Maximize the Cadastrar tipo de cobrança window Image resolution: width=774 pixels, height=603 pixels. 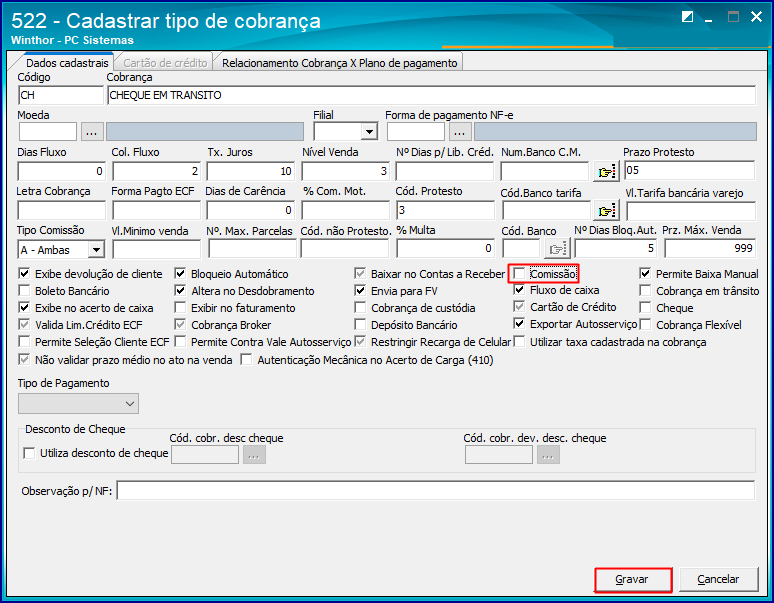point(734,17)
